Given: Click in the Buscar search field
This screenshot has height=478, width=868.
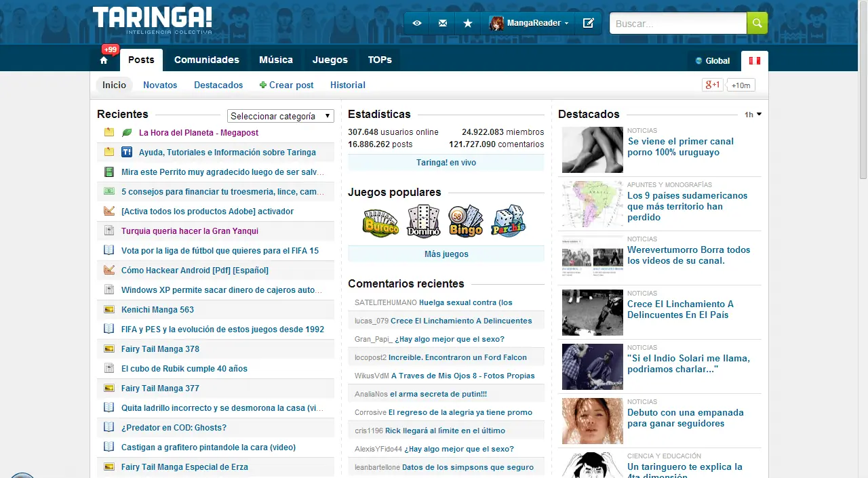Looking at the screenshot, I should 678,23.
